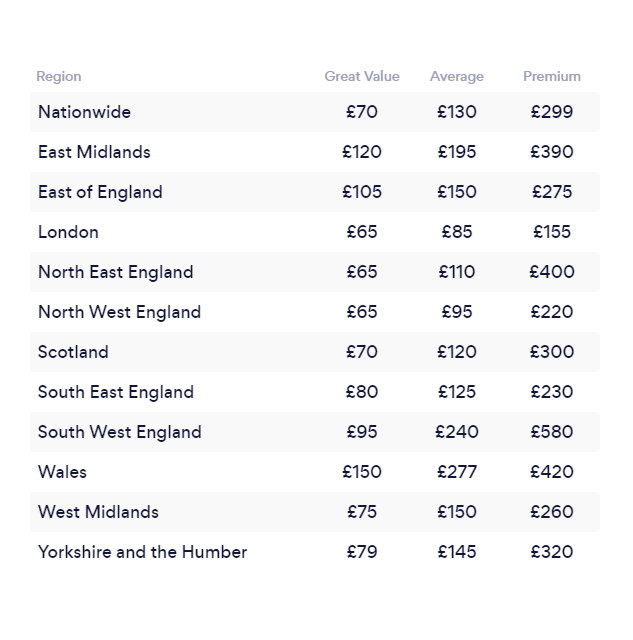
Task: Click South West England premium price £580
Action: (x=552, y=432)
